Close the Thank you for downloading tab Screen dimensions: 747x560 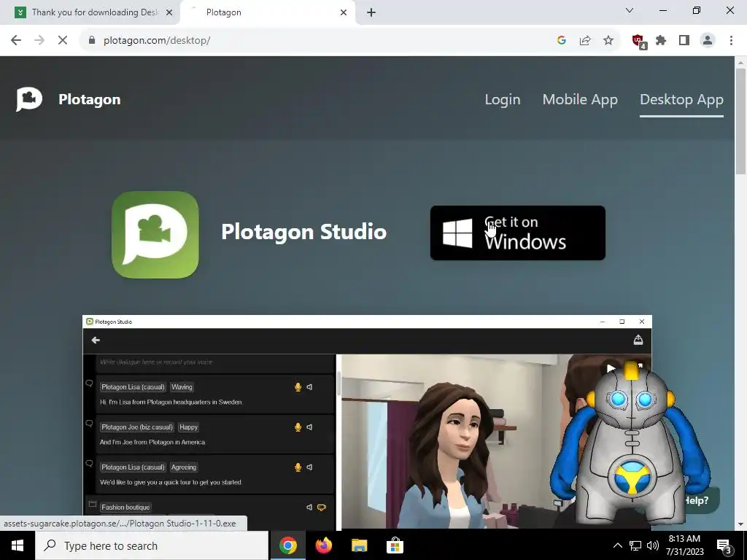(x=169, y=12)
